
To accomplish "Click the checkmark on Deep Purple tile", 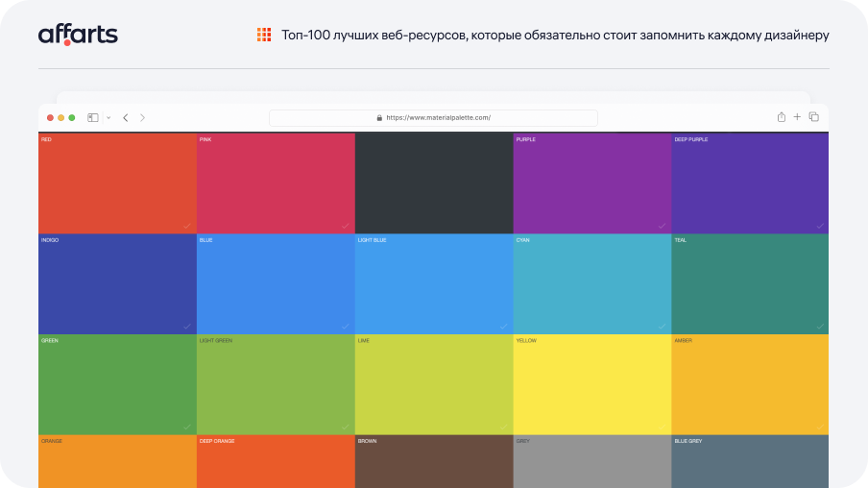I will pos(820,226).
